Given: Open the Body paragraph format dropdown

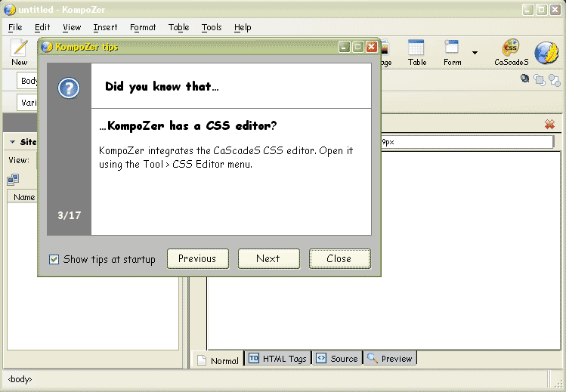Looking at the screenshot, I should point(27,81).
